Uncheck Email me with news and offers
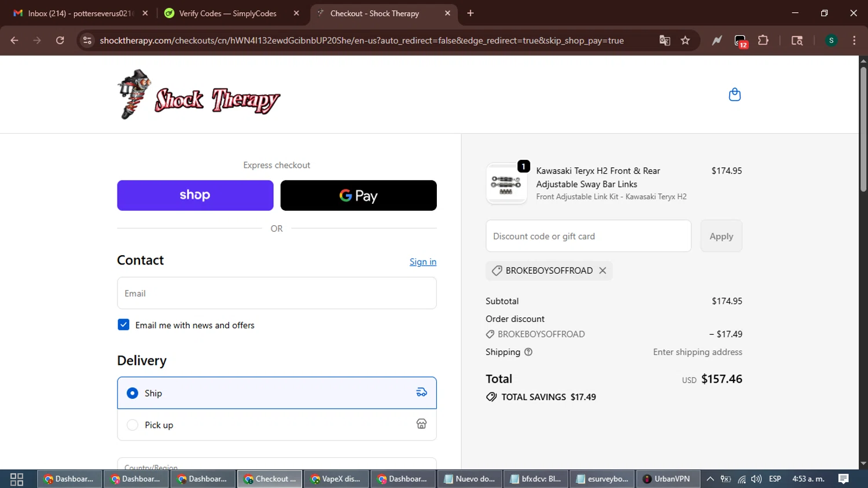Screen dimensions: 868x488 coord(123,325)
